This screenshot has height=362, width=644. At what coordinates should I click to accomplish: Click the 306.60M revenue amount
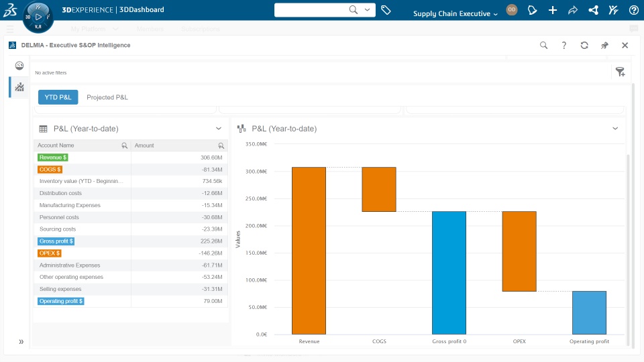[211, 157]
